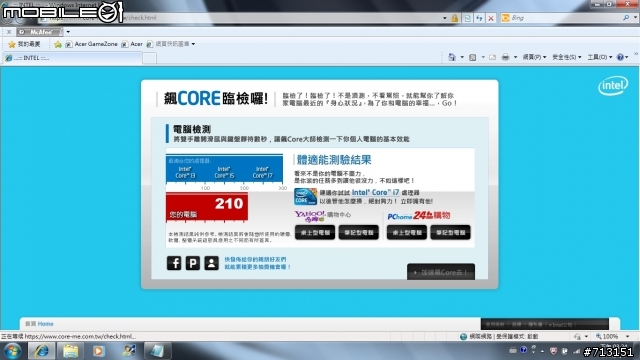
Task: Click the 體適能測驗結果 heading
Action: coord(334,160)
